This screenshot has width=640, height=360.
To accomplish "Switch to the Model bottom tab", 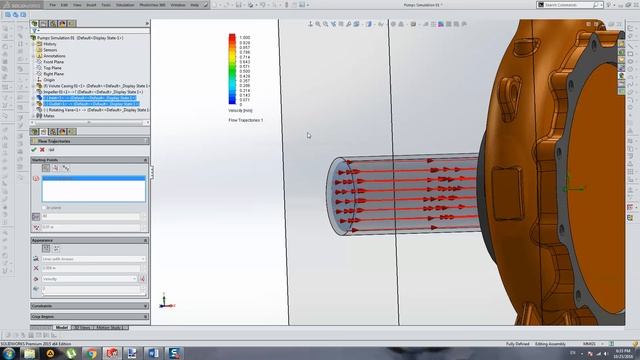I will pyautogui.click(x=62, y=327).
